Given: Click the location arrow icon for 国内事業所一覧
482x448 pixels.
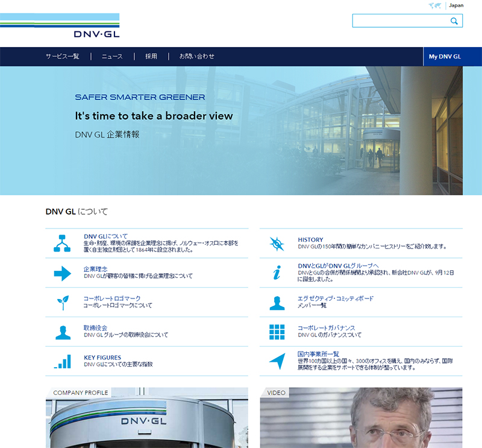Looking at the screenshot, I should pos(278,361).
